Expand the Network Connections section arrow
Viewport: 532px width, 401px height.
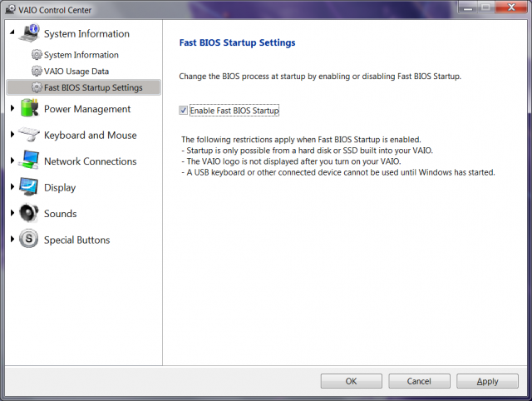click(x=12, y=161)
